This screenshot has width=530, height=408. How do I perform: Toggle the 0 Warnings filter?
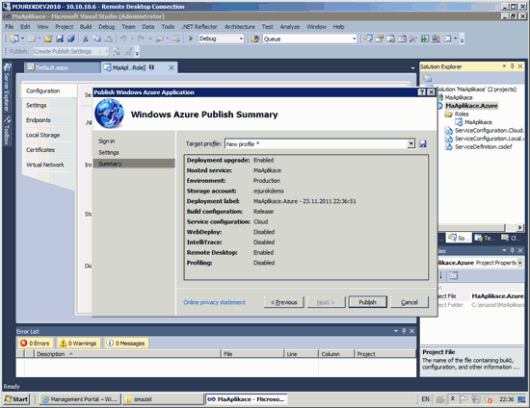coord(78,343)
